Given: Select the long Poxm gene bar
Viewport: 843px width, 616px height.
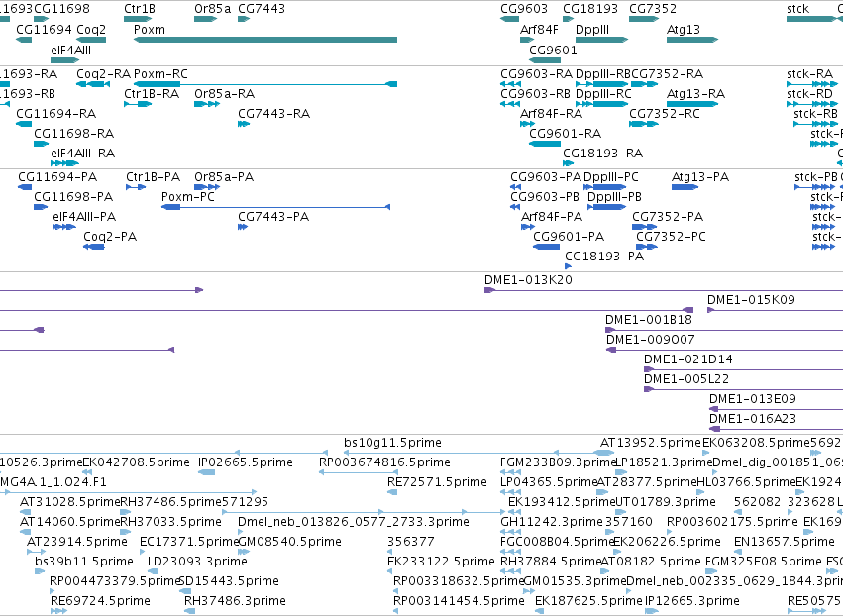Looking at the screenshot, I should tap(265, 40).
